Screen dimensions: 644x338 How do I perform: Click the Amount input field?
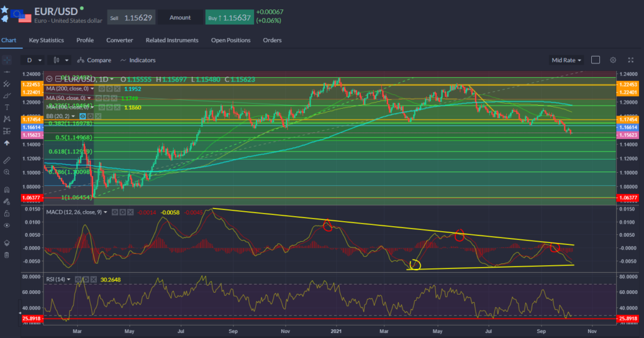(180, 18)
